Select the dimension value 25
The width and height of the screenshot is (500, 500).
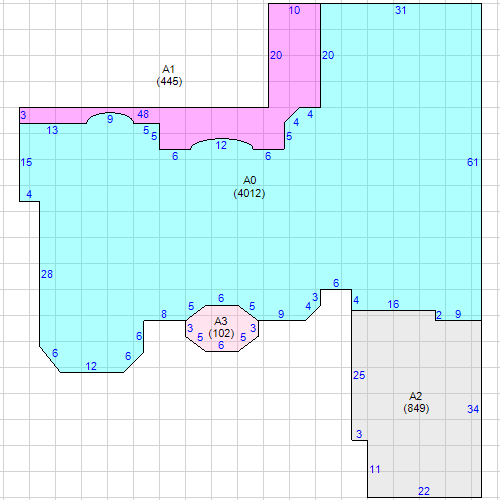(x=359, y=375)
